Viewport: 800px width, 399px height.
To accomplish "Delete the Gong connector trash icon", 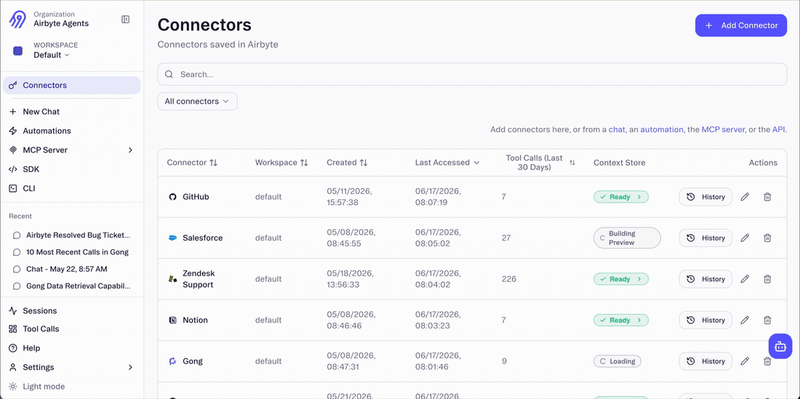I will pyautogui.click(x=767, y=361).
